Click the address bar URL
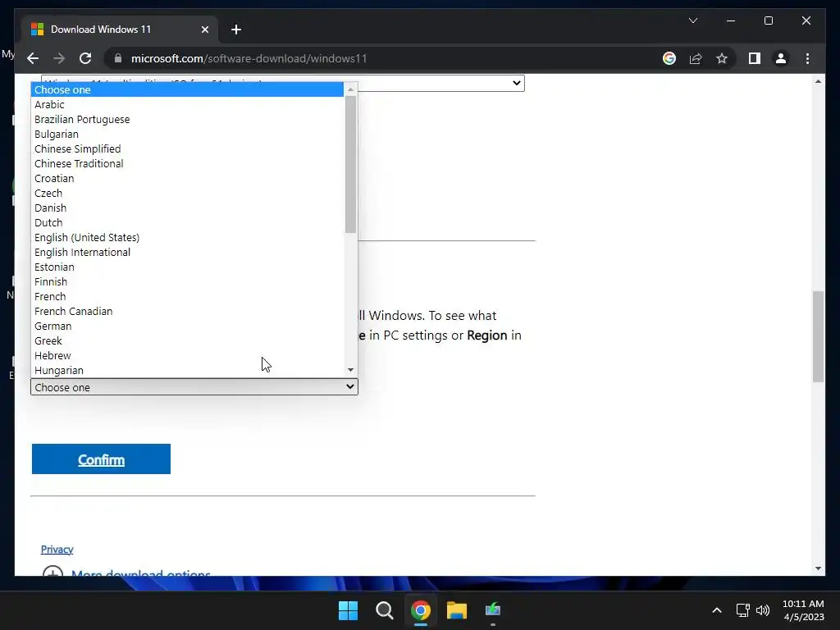The image size is (840, 630). coord(249,58)
